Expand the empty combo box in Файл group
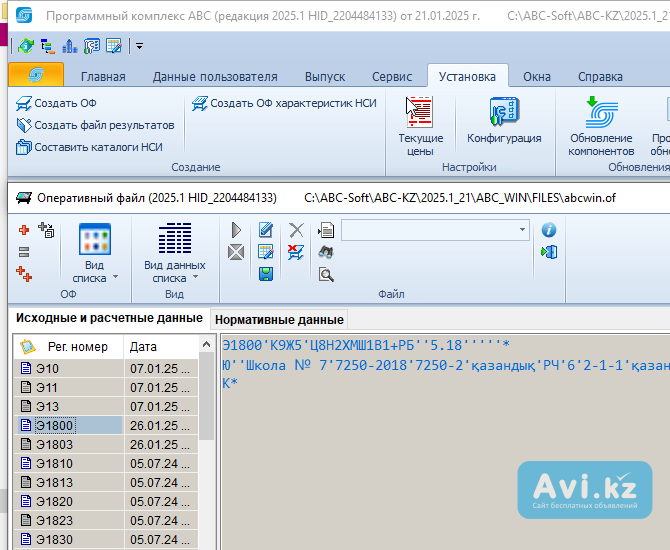The width and height of the screenshot is (670, 550). coord(522,230)
